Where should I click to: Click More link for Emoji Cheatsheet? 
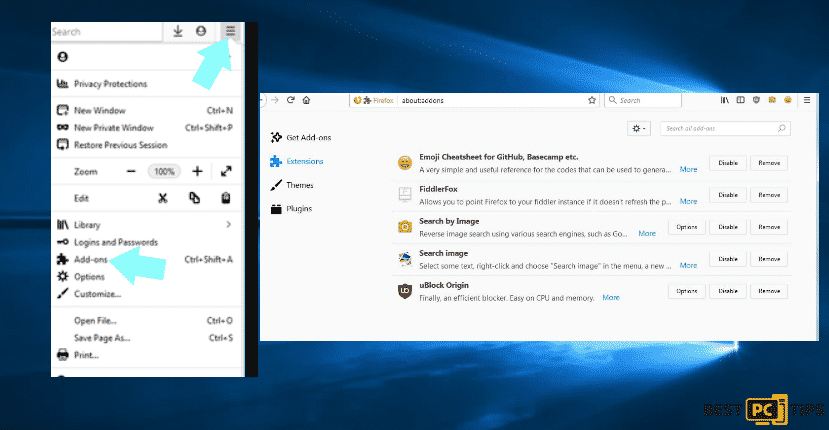[x=688, y=169]
